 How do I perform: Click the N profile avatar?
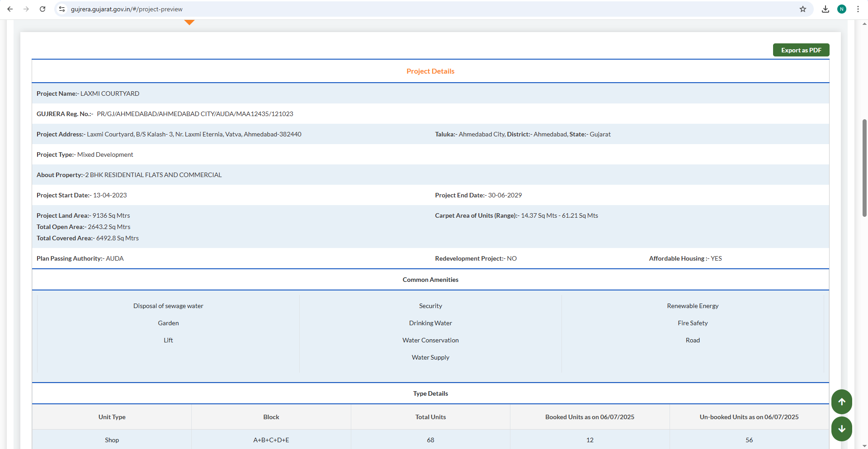842,9
